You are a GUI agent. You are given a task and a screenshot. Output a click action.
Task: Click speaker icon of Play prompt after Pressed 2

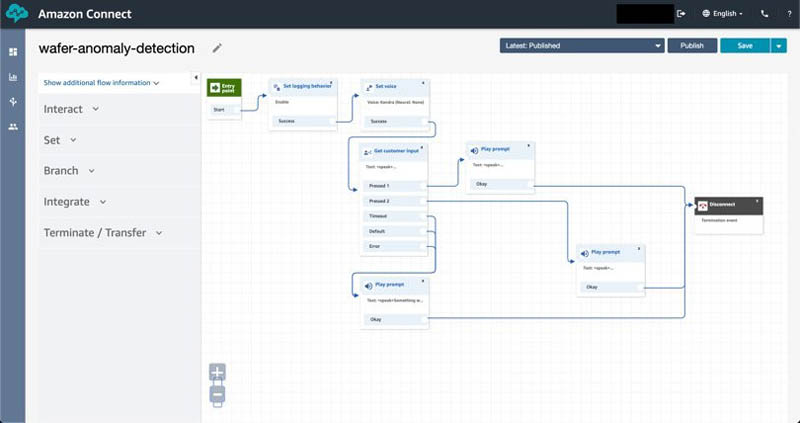[585, 254]
